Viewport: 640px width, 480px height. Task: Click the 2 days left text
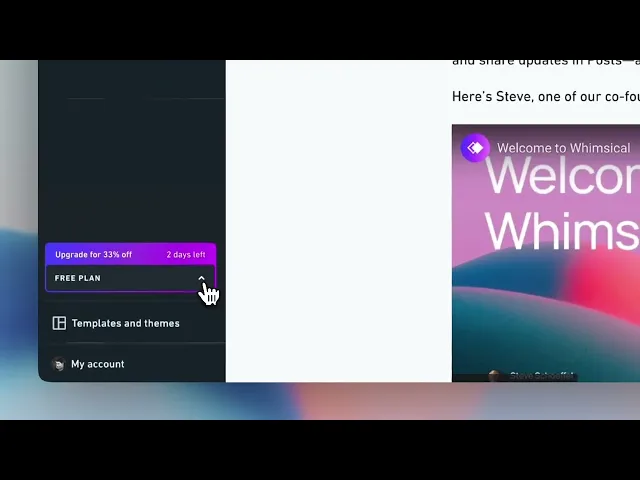186,255
